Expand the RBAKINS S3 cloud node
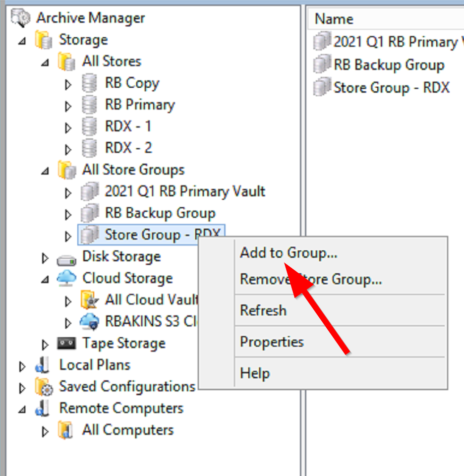464x476 pixels. point(68,323)
